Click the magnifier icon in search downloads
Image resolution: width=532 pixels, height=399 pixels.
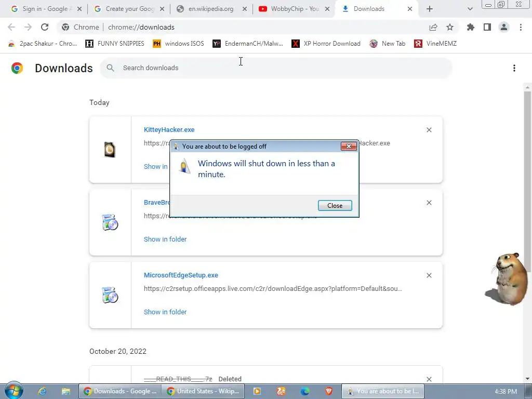[x=110, y=68]
